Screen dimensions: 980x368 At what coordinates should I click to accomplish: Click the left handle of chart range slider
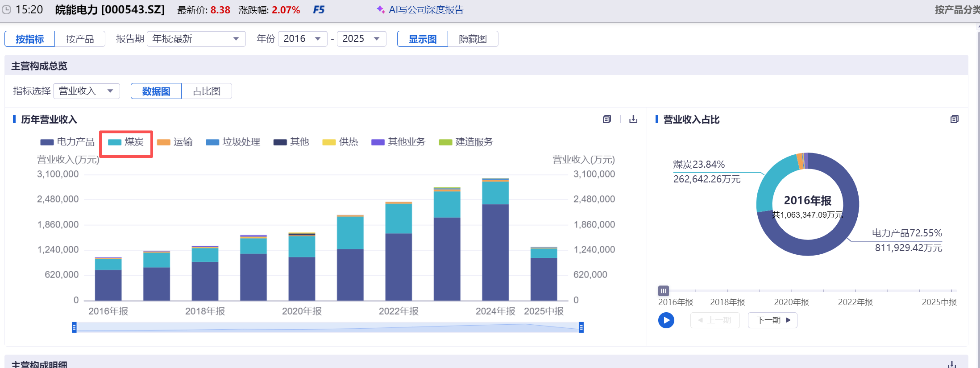coord(74,328)
